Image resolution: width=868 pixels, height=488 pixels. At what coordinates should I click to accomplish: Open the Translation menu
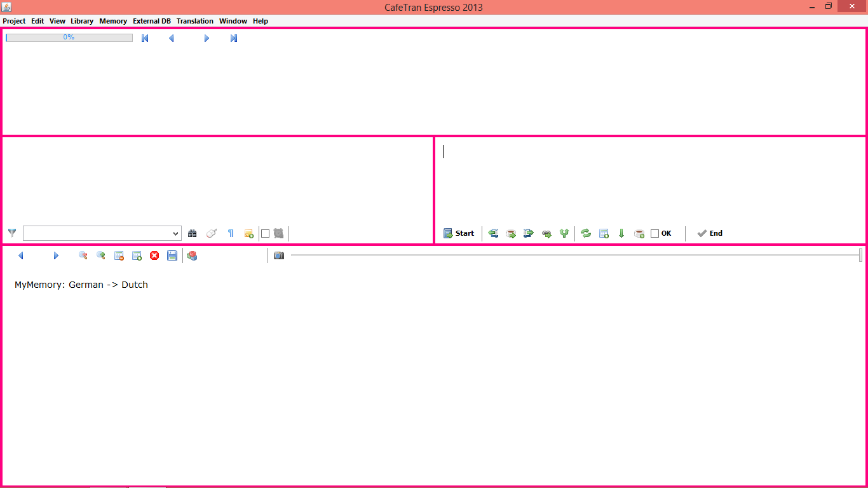(x=194, y=21)
